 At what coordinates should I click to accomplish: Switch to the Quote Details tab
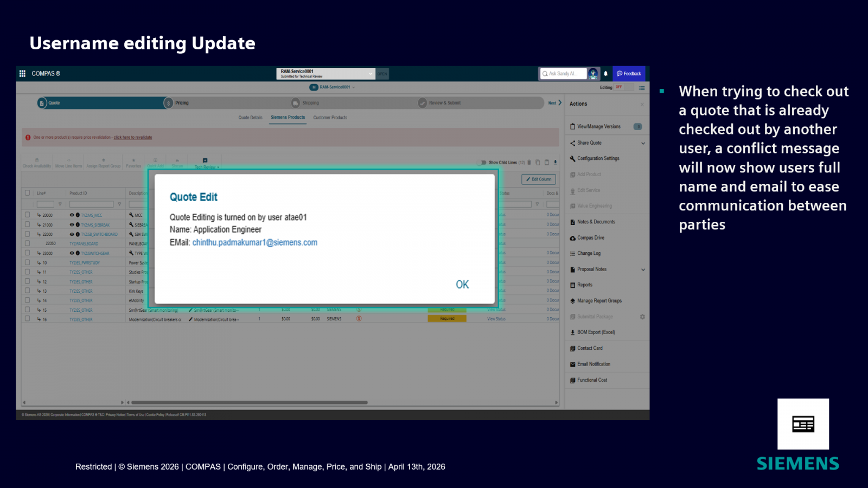[250, 118]
